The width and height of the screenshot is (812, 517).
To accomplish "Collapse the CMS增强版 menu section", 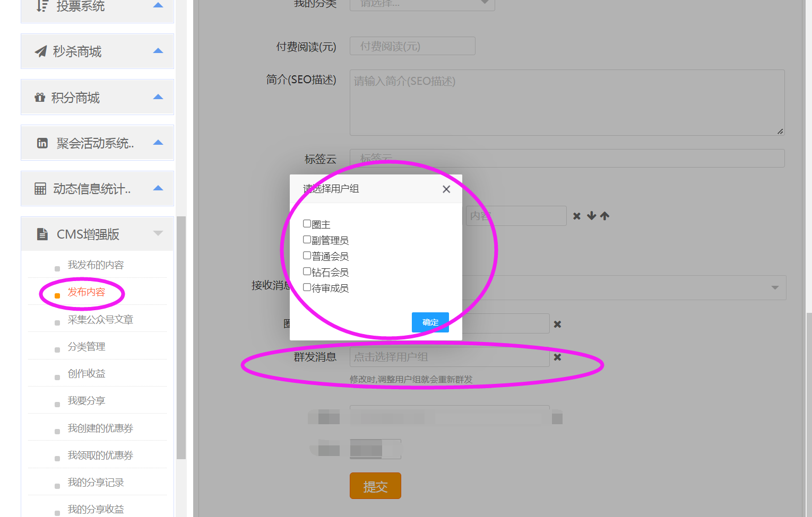I will point(158,233).
